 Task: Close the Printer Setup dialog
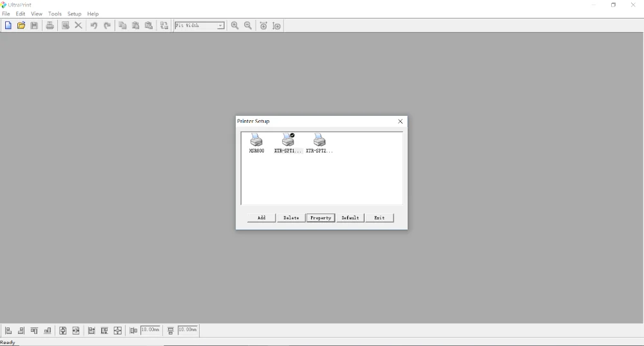[400, 122]
